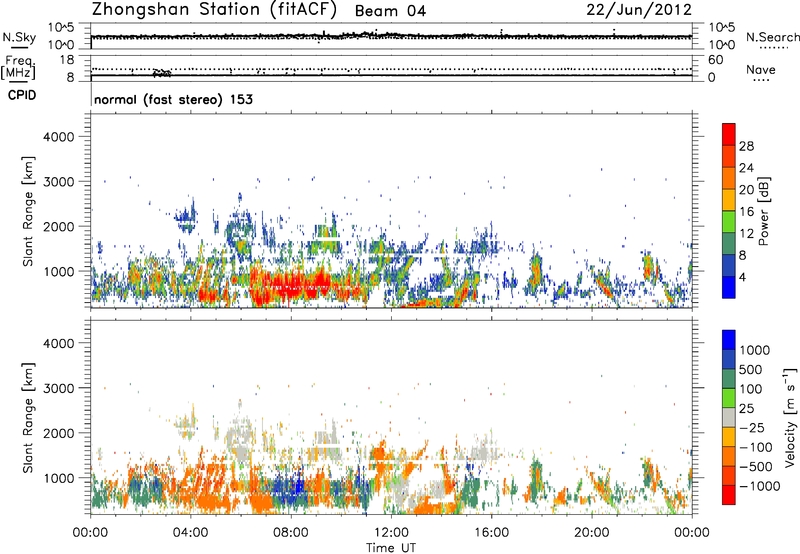Screen dimensions: 800x554
Task: Pick the power colorbar swatch between 20 and 24
Action: [729, 179]
